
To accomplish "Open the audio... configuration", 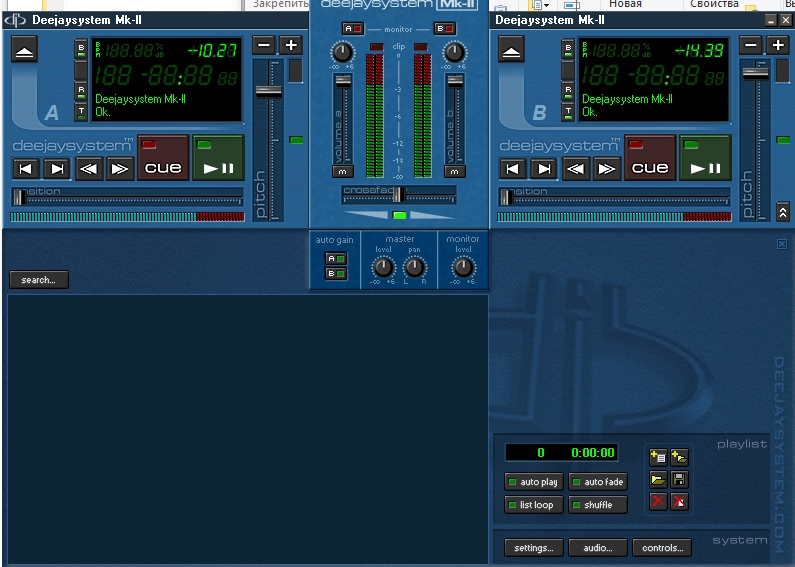I will coord(597,548).
